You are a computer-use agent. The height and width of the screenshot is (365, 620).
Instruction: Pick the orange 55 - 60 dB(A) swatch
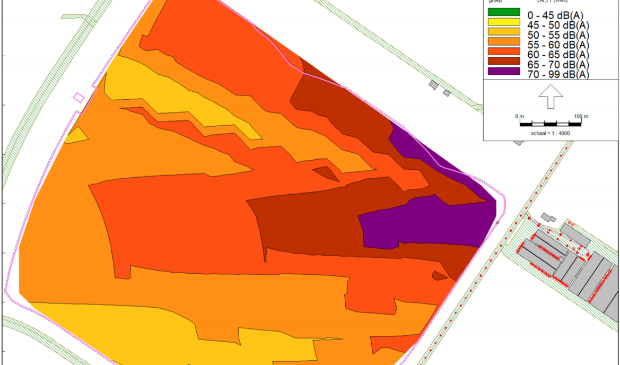click(x=504, y=42)
